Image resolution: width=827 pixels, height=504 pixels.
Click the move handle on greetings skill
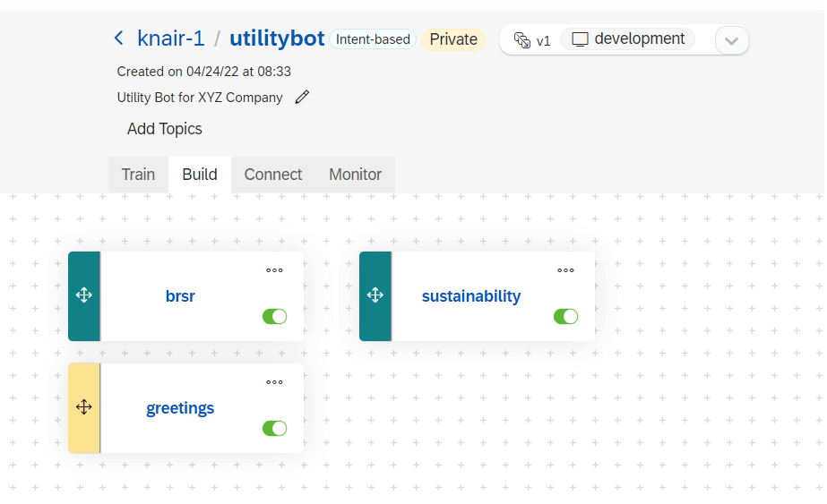[84, 407]
